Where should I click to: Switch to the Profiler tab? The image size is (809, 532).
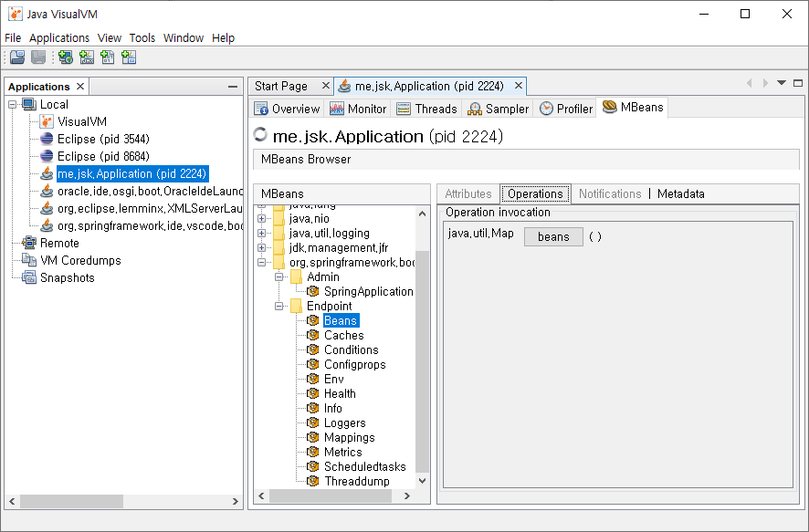point(566,109)
